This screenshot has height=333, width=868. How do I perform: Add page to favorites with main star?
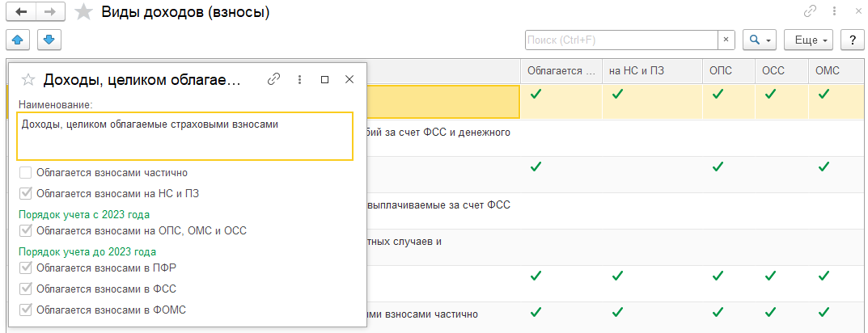[83, 12]
